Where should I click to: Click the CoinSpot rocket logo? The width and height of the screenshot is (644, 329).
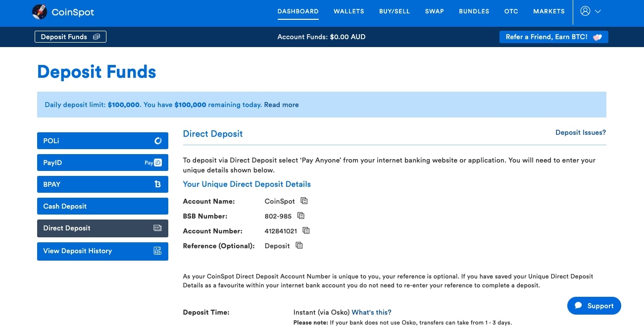[x=40, y=11]
